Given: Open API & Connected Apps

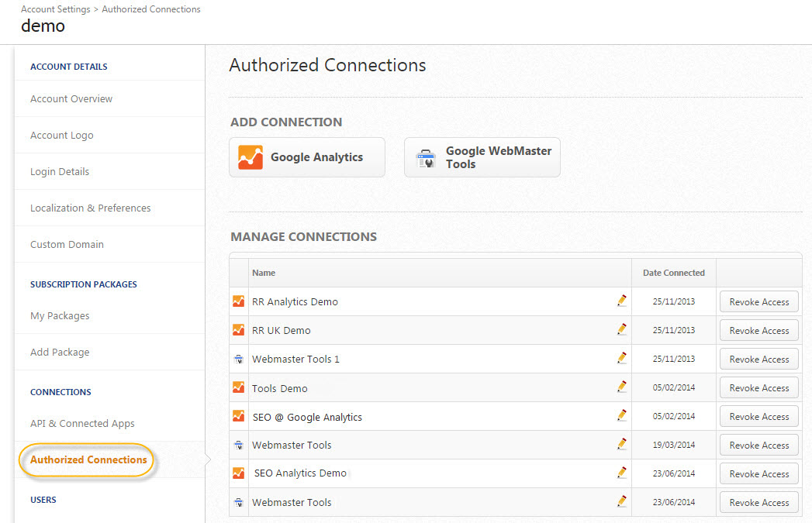Looking at the screenshot, I should coord(82,424).
